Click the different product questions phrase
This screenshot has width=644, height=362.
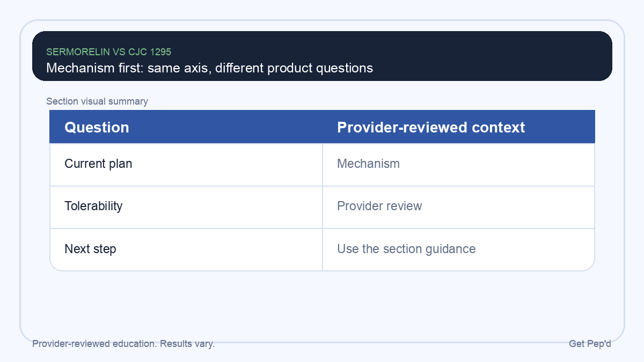[294, 68]
